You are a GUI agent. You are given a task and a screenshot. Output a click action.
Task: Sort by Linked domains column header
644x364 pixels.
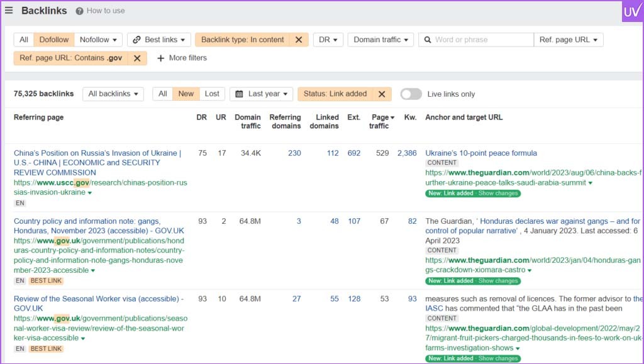(x=325, y=121)
